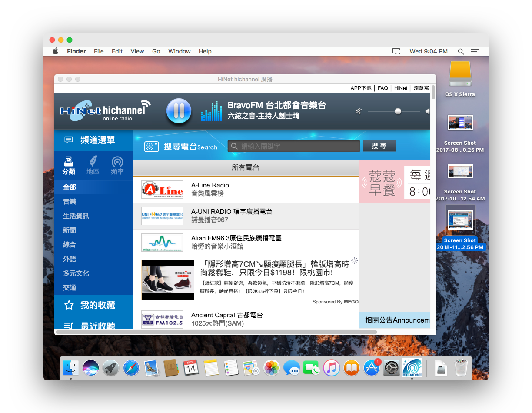Choose the 音樂 category

(x=70, y=201)
